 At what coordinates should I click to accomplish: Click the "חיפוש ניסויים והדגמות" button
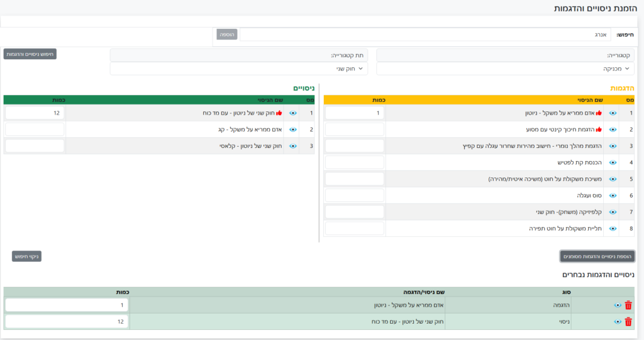(x=30, y=54)
